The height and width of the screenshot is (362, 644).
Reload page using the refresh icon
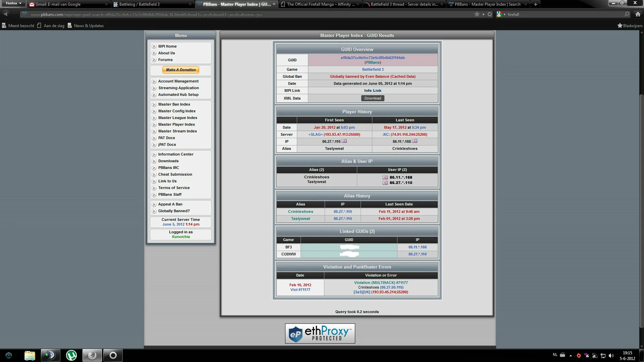pyautogui.click(x=490, y=14)
